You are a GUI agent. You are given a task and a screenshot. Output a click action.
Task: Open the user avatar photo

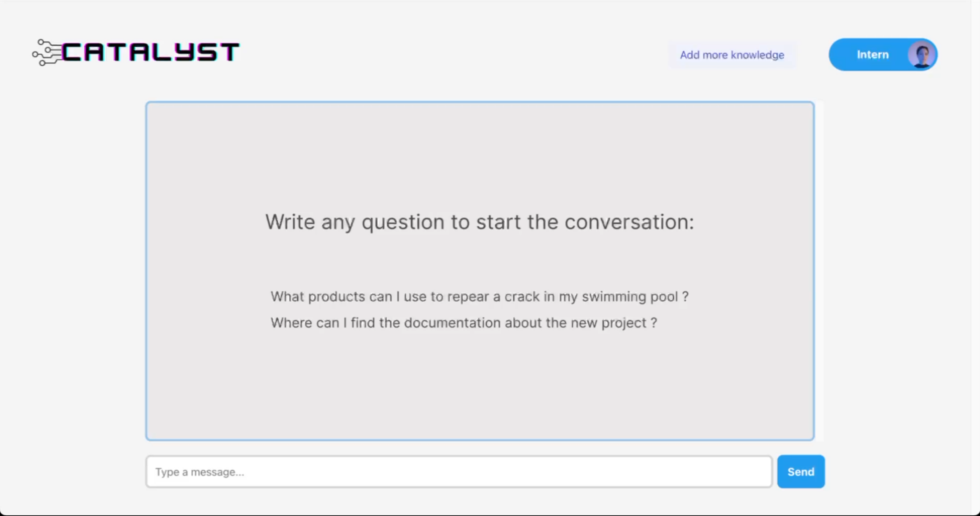[921, 55]
